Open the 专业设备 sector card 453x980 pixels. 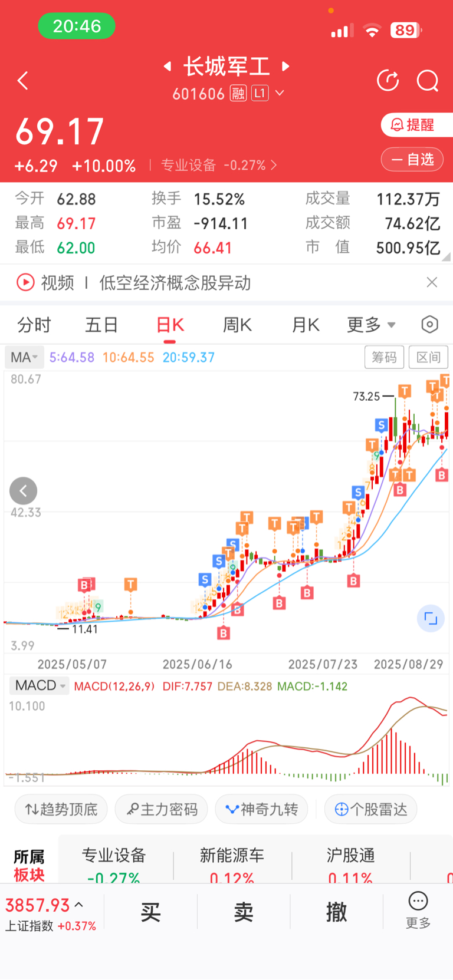click(x=114, y=866)
